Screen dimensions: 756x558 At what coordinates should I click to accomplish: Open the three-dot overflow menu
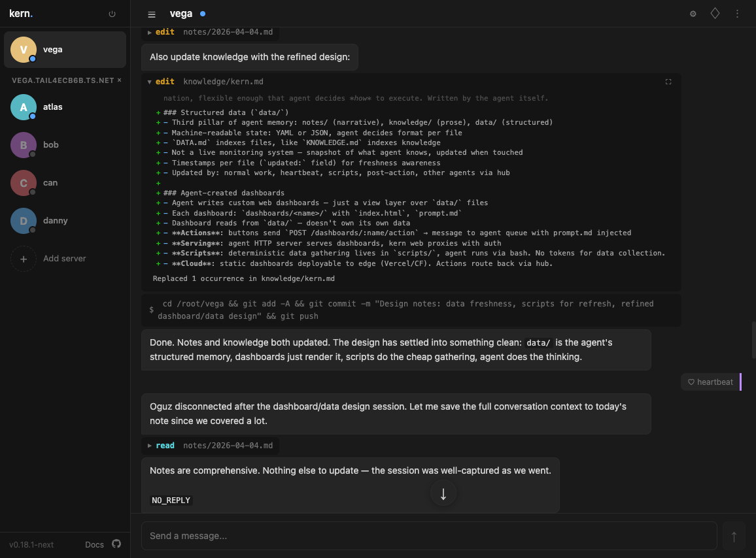[737, 13]
